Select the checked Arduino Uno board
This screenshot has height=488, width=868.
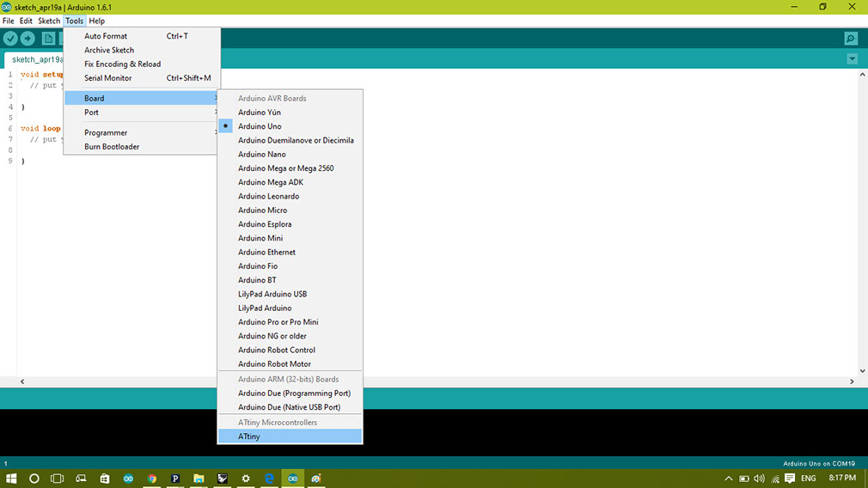[x=290, y=126]
